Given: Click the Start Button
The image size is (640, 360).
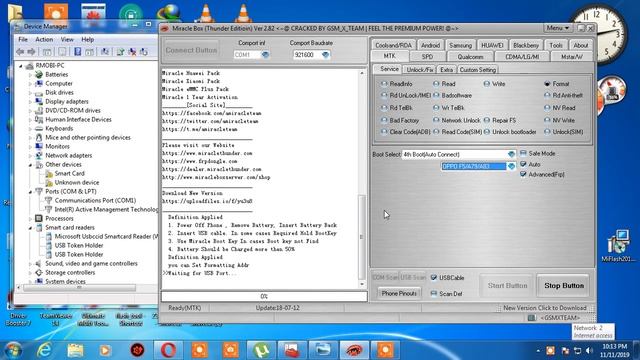Looking at the screenshot, I should pyautogui.click(x=507, y=286).
